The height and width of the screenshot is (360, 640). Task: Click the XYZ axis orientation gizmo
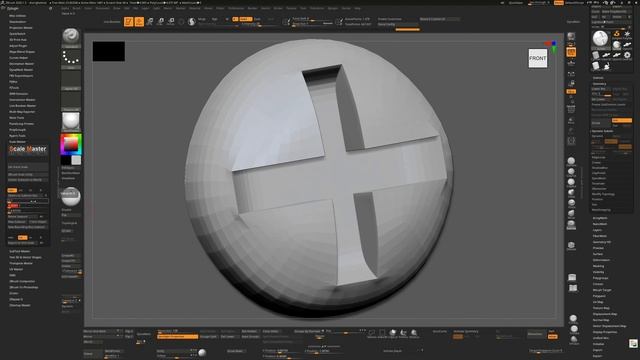click(551, 46)
